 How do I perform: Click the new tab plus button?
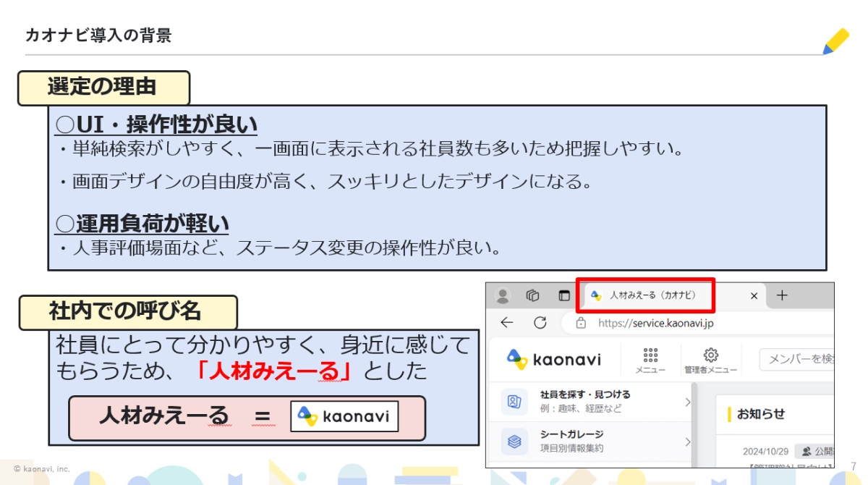click(x=781, y=295)
